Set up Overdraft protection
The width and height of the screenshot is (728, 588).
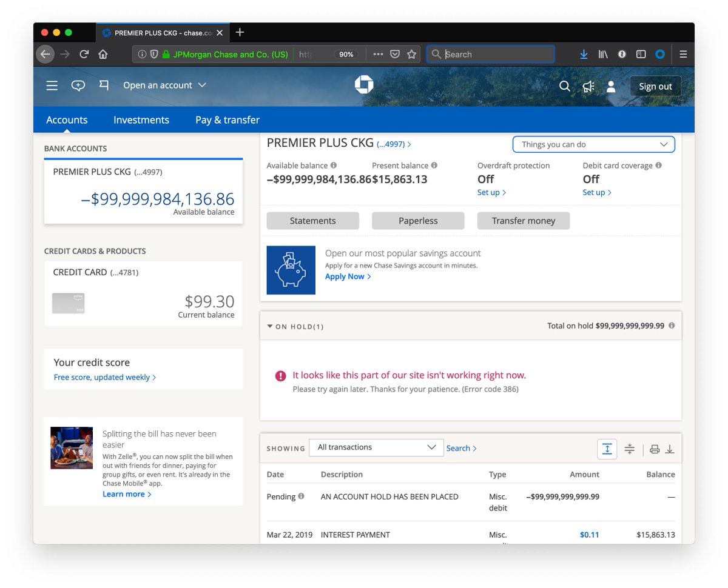(x=491, y=192)
